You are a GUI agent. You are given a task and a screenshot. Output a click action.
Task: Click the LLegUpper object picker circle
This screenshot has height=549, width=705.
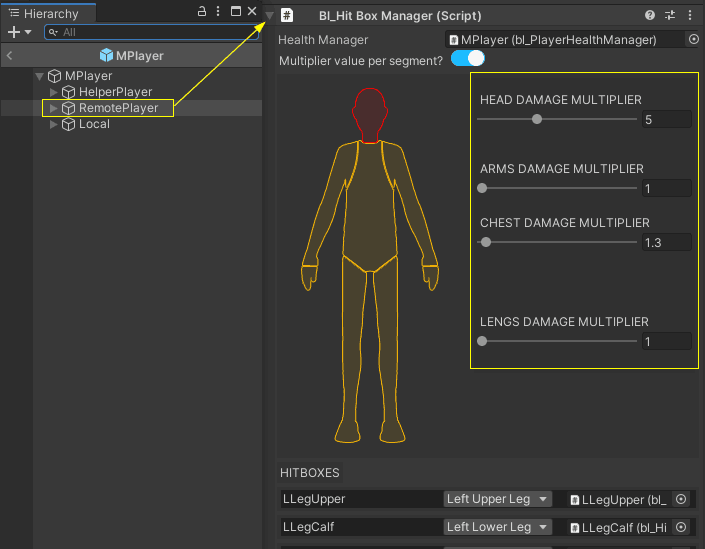681,499
